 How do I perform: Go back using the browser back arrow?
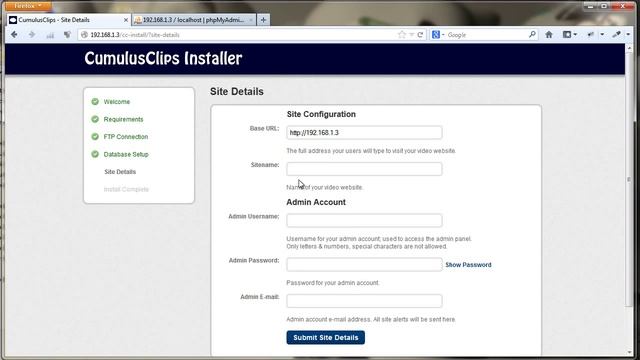pos(14,35)
